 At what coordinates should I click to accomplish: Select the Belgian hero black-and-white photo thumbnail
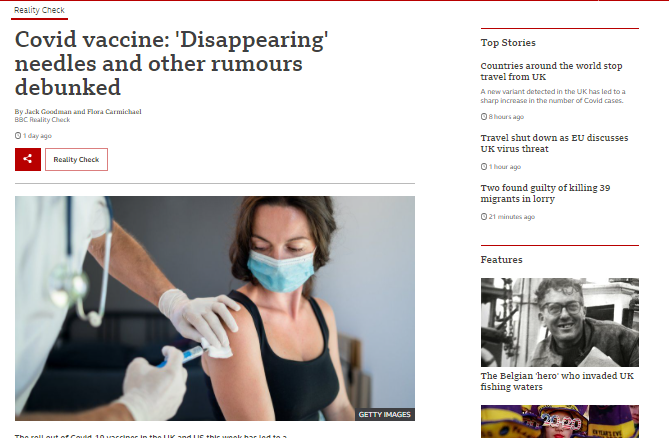point(560,322)
